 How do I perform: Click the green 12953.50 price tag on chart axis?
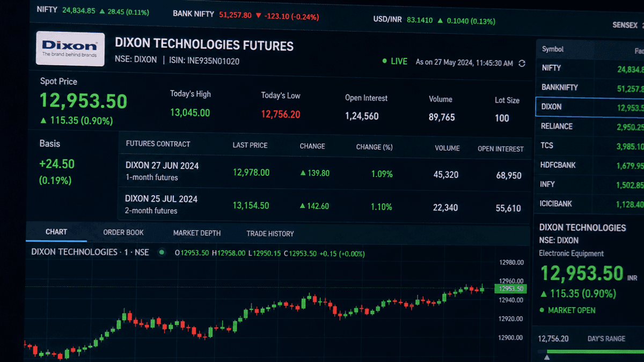[511, 289]
